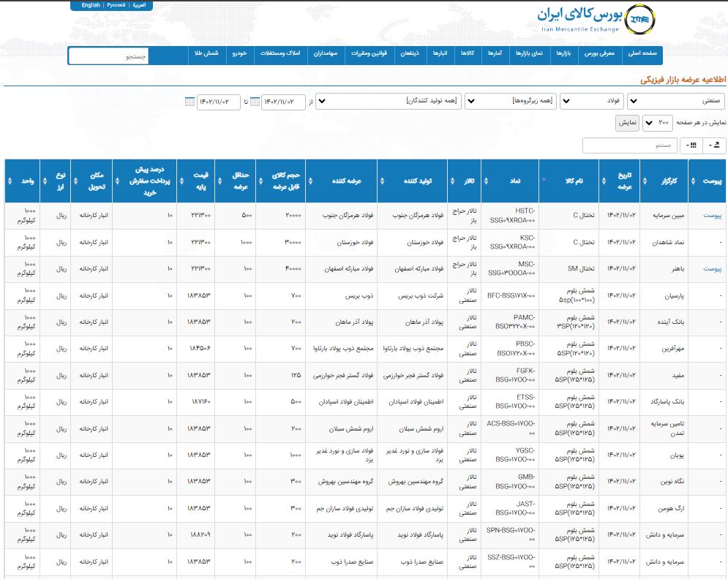The image size is (728, 579).
Task: Sort table by مکان تحویل column arrows
Action: (x=75, y=181)
